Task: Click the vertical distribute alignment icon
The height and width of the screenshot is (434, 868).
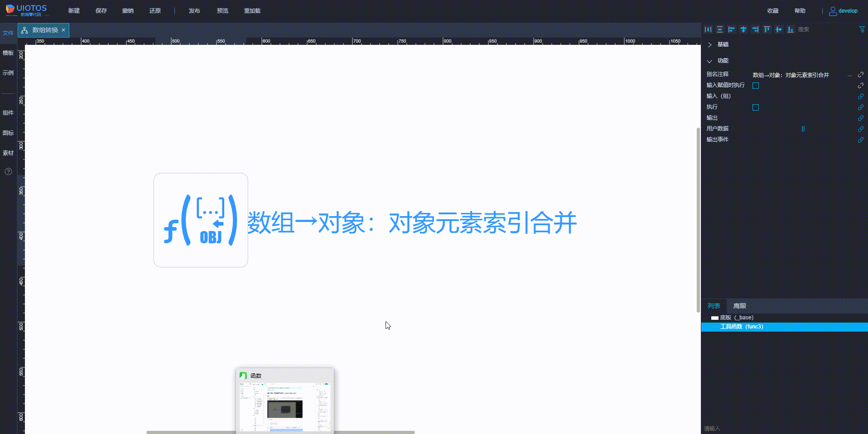Action: [x=720, y=29]
